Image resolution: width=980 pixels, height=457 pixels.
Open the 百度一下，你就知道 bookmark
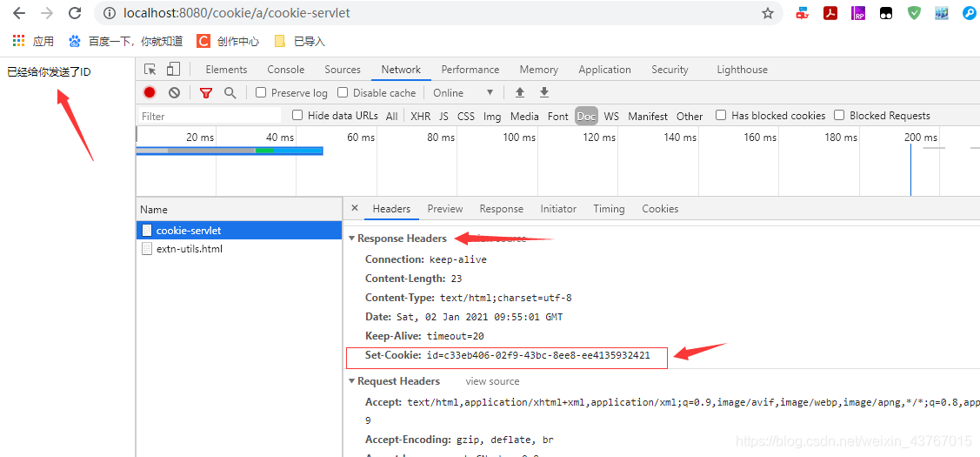coord(126,41)
